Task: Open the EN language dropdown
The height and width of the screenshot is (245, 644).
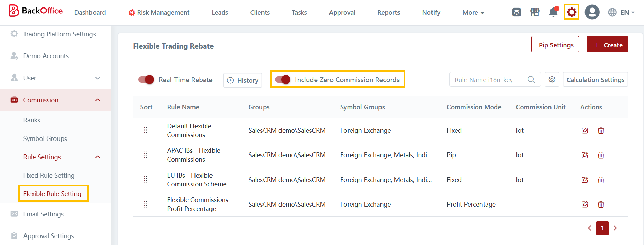Action: pyautogui.click(x=622, y=12)
